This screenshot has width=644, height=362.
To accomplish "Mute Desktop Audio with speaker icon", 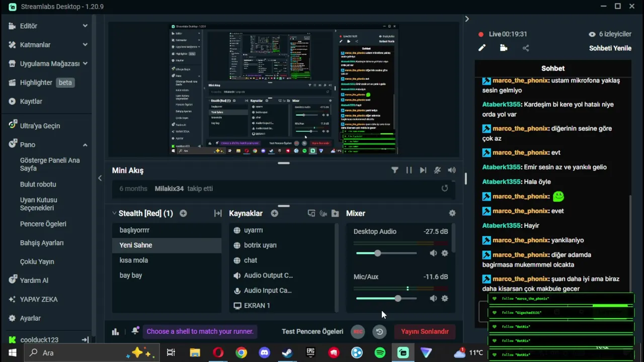I will click(x=433, y=253).
